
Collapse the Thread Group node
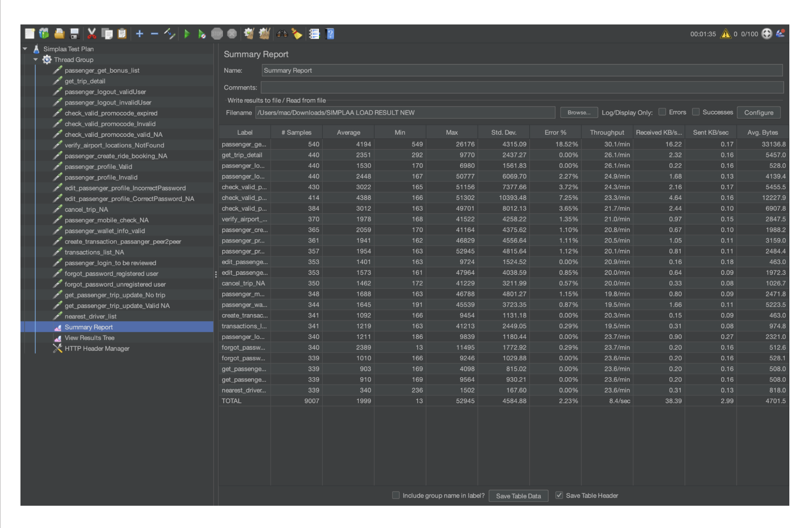click(x=35, y=60)
